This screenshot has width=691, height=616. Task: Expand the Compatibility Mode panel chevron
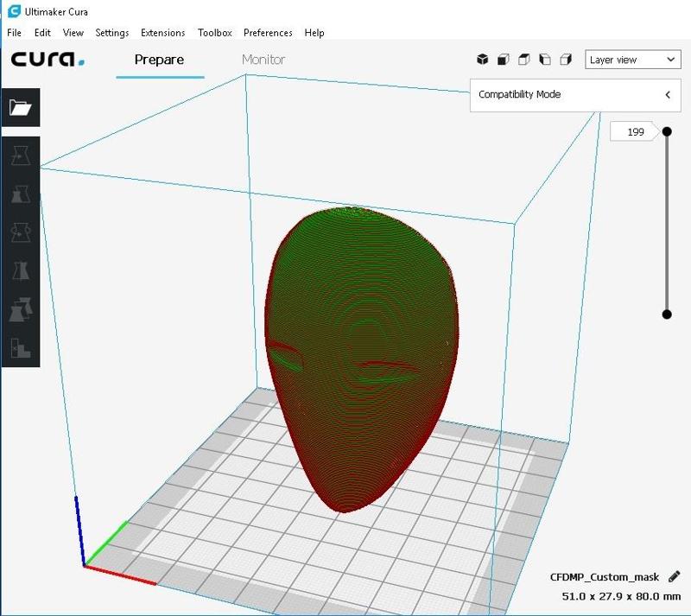point(668,95)
